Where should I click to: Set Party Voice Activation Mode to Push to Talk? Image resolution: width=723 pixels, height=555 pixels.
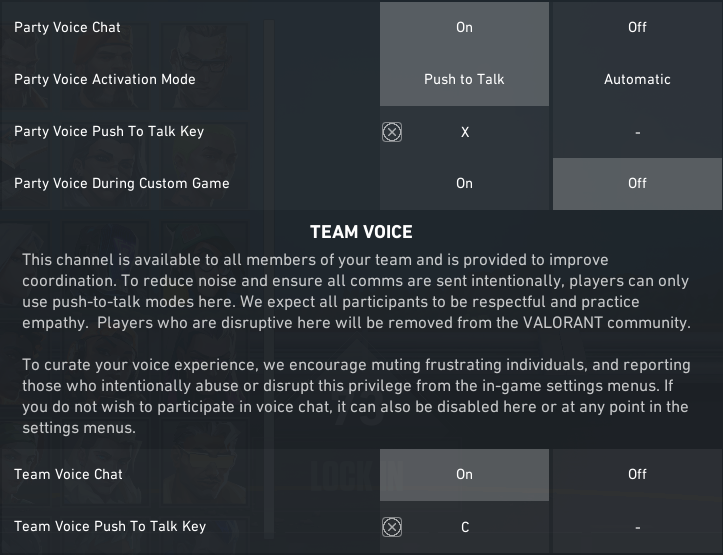coord(464,79)
